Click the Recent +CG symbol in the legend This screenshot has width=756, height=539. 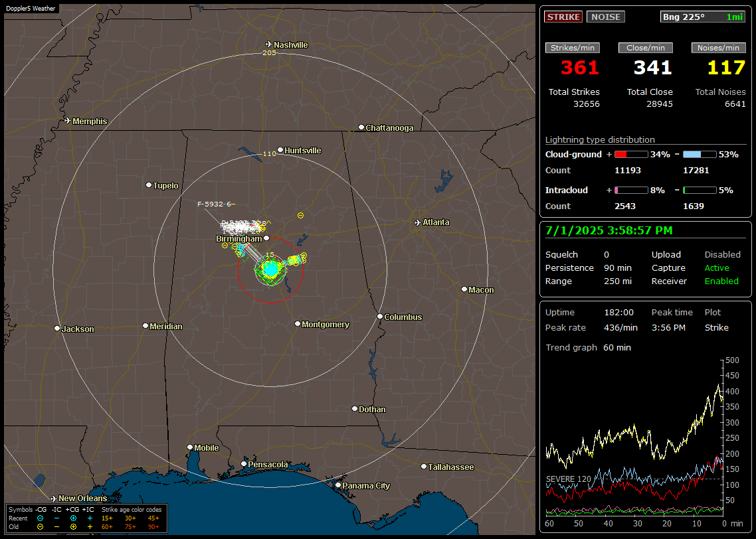[73, 518]
